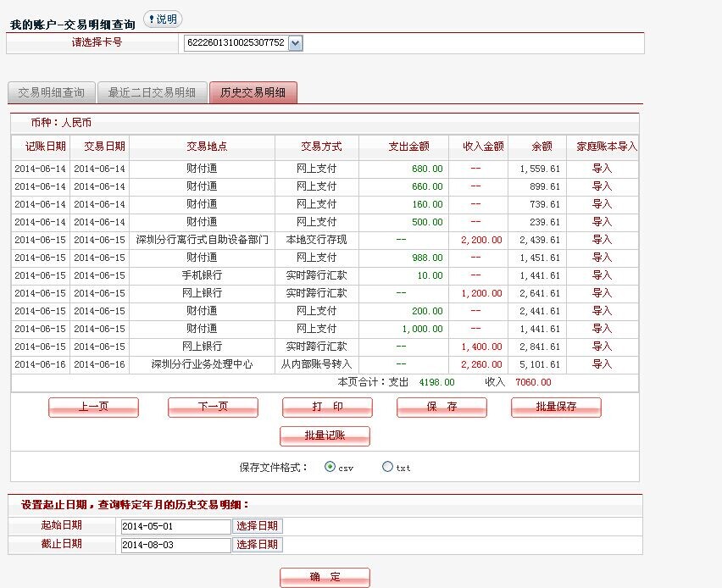This screenshot has height=588, width=722.
Task: Select the 历史交易明细 tab
Action: tap(253, 92)
